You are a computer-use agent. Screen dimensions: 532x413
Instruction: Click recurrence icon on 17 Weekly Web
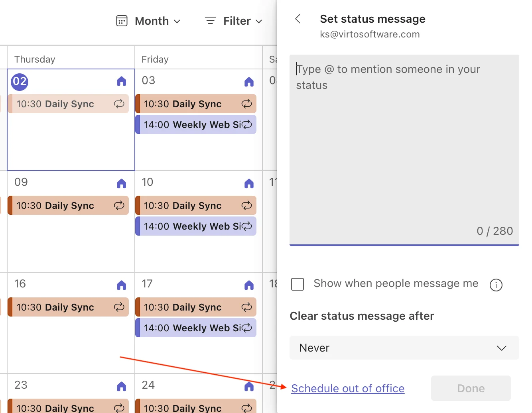point(247,328)
